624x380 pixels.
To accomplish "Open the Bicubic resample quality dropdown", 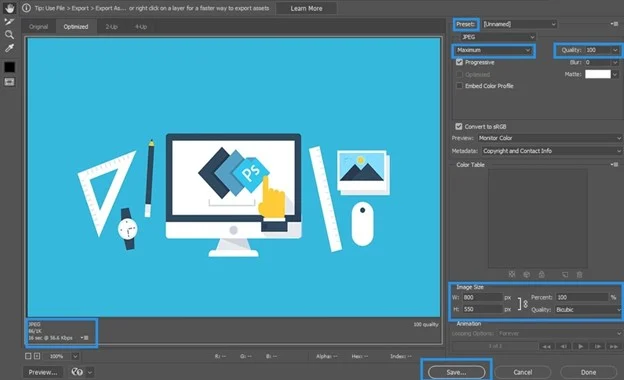I will coord(588,310).
